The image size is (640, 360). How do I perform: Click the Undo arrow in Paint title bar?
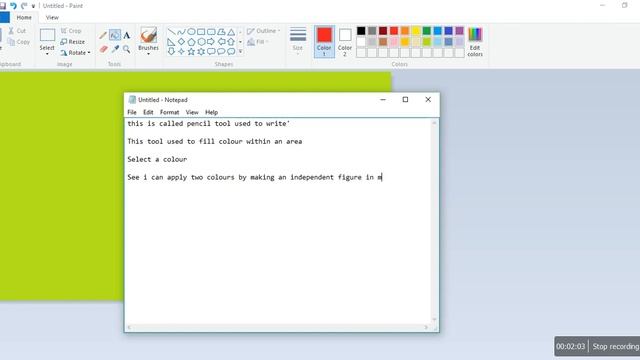click(13, 6)
